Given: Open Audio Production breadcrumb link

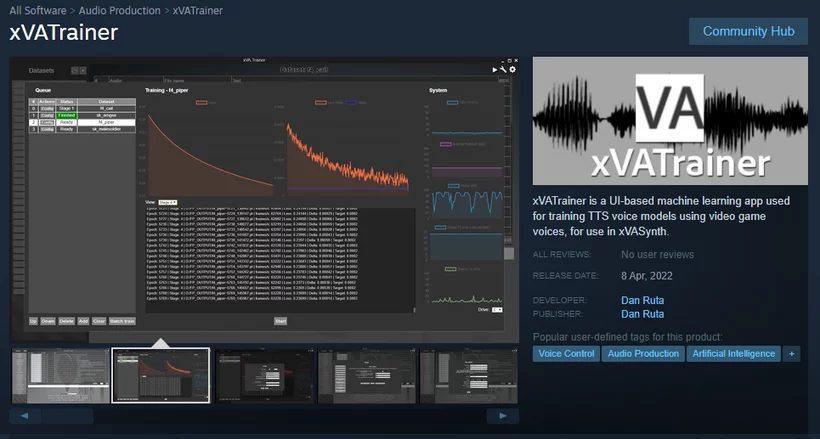Looking at the screenshot, I should pyautogui.click(x=120, y=10).
